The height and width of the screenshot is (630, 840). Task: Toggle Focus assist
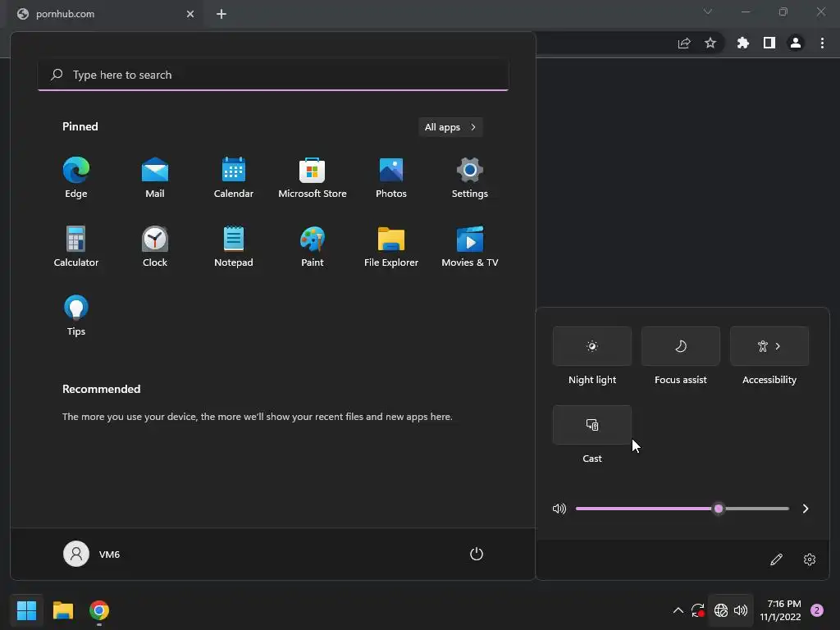680,346
